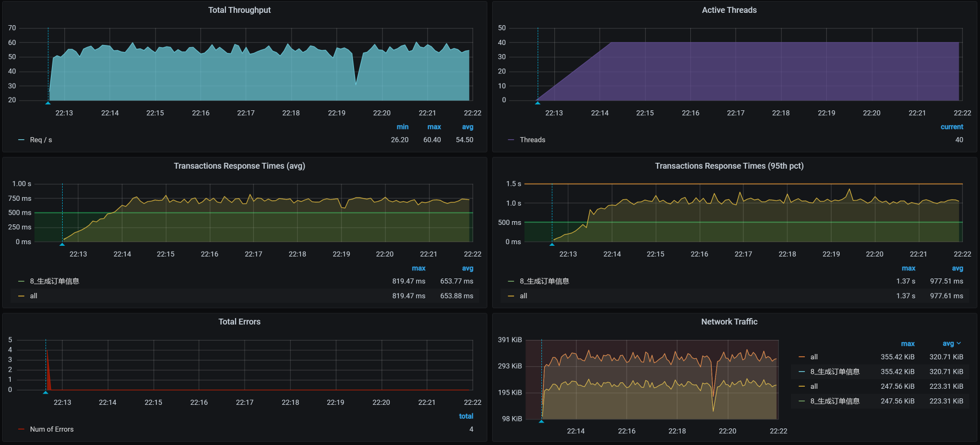980x445 pixels.
Task: Click the annotation marker in Network Traffic chart
Action: click(x=541, y=421)
